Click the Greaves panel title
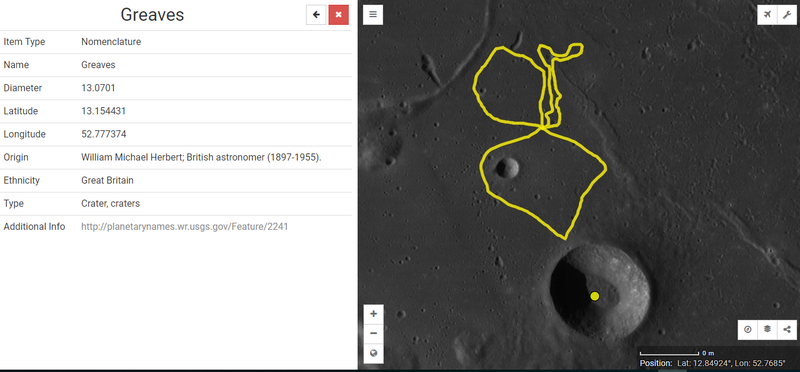 152,15
